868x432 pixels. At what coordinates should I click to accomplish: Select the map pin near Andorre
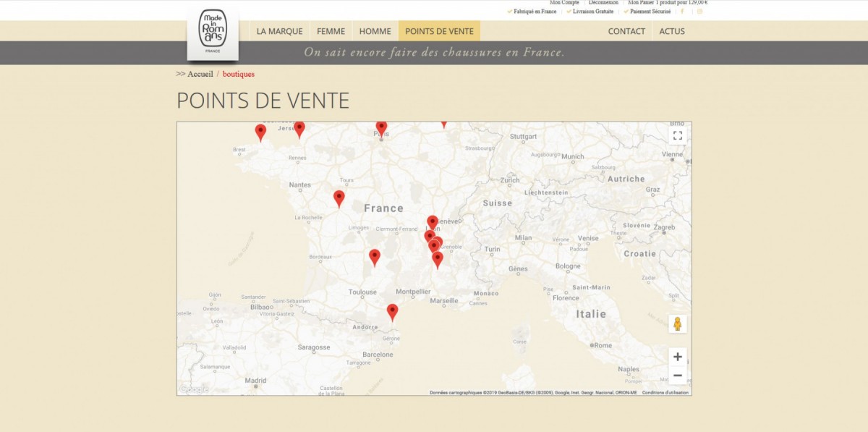tap(392, 312)
